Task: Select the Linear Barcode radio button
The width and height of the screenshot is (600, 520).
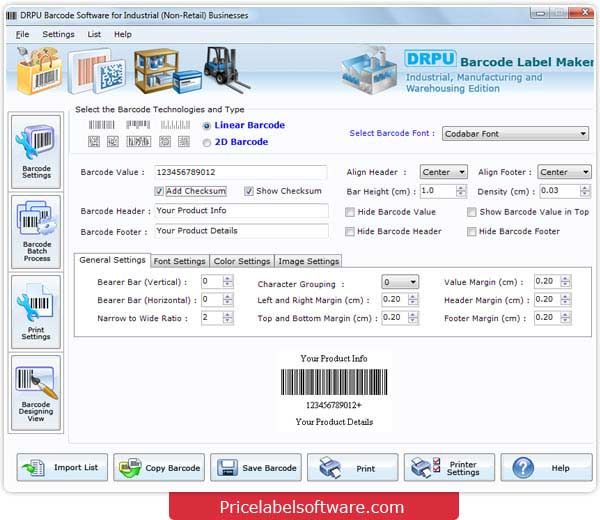Action: coord(207,126)
